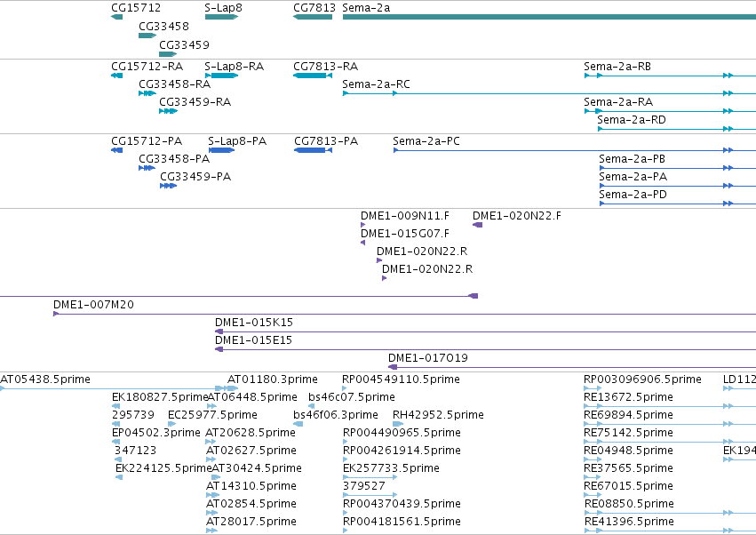Click the S-Lap8 gene label
Screen dimensions: 756x535
(223, 8)
